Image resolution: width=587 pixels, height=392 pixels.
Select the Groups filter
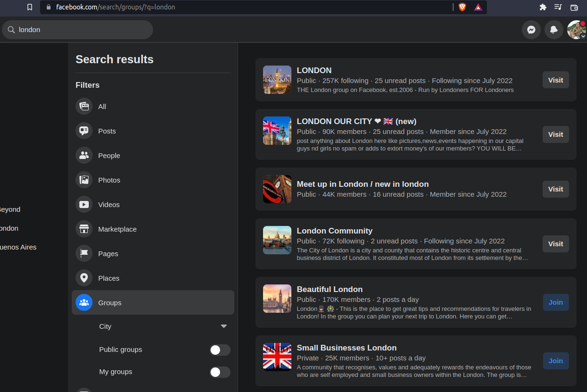coord(153,302)
